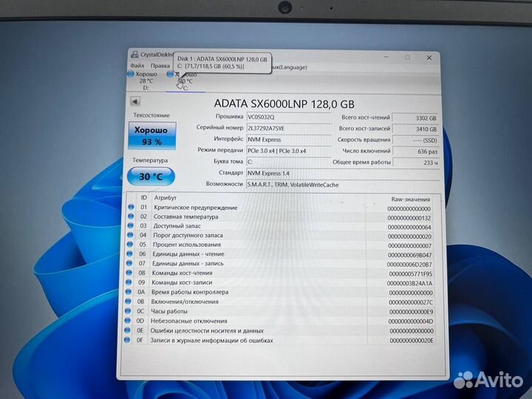Click the status icon for Часы работы

pyautogui.click(x=128, y=310)
